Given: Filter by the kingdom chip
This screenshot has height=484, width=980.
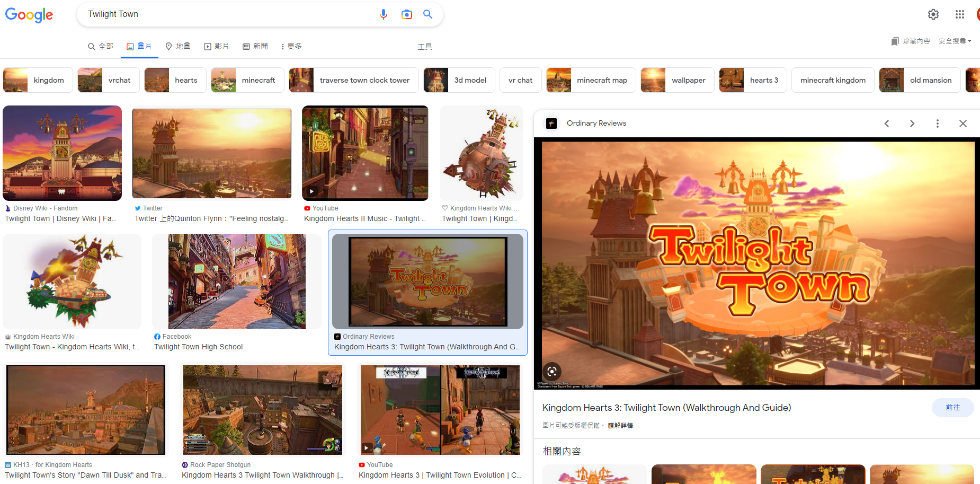Looking at the screenshot, I should [x=38, y=80].
